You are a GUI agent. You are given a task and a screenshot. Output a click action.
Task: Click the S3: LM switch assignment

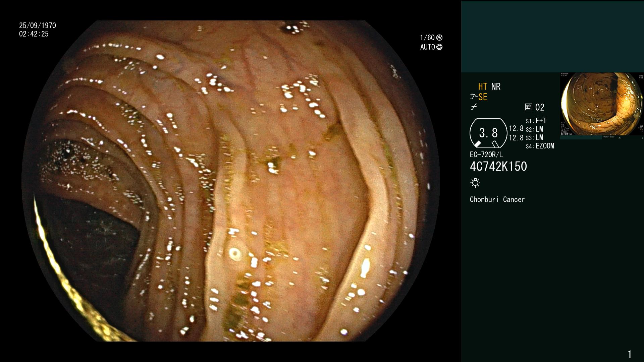[x=534, y=137]
